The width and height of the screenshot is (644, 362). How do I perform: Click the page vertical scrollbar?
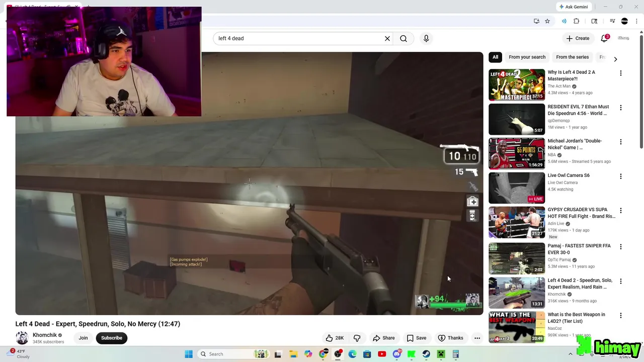click(x=641, y=92)
